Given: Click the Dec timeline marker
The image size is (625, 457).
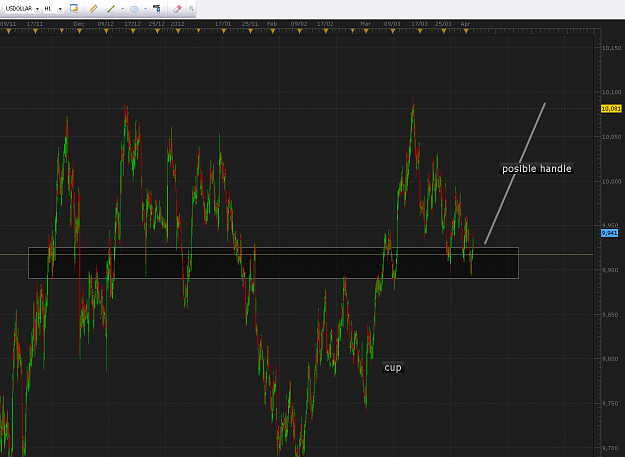Looking at the screenshot, I should coord(79,31).
